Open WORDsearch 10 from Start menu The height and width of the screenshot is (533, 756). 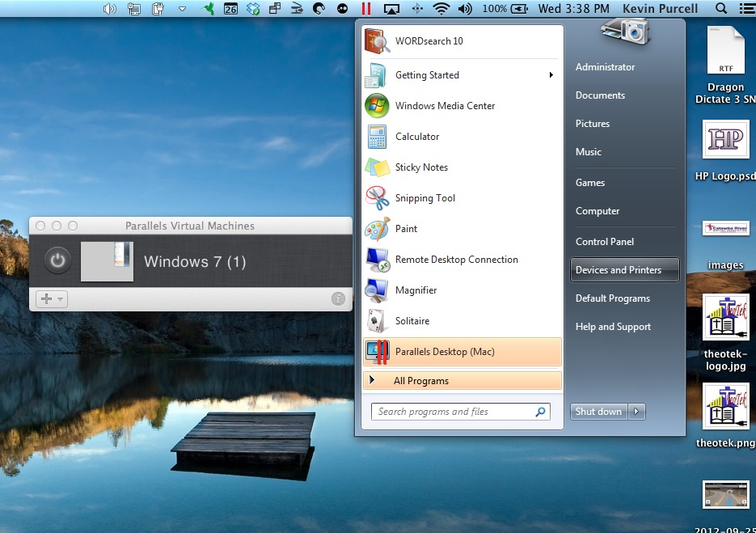(x=462, y=41)
